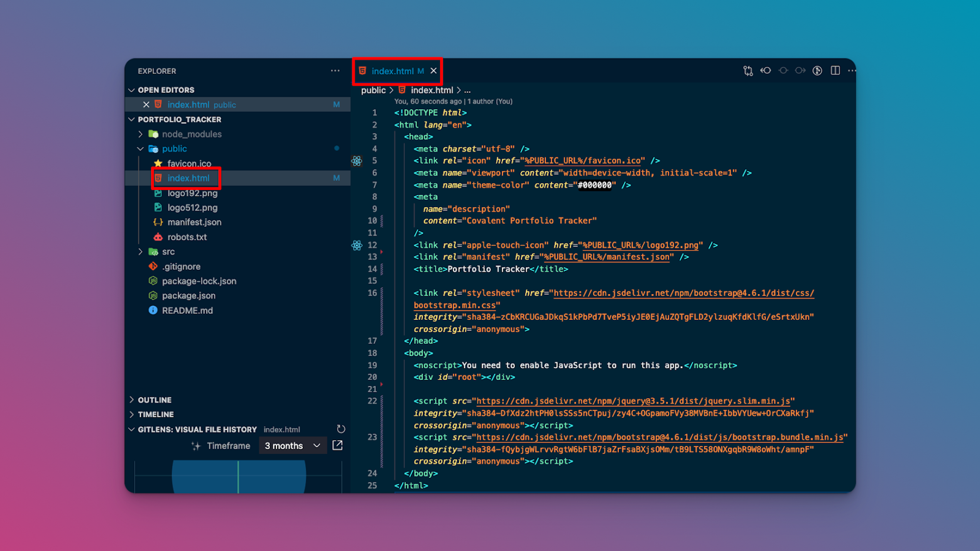Viewport: 980px width, 551px height.
Task: Follow the jquery.slim.min.js CDN script link
Action: pyautogui.click(x=633, y=401)
